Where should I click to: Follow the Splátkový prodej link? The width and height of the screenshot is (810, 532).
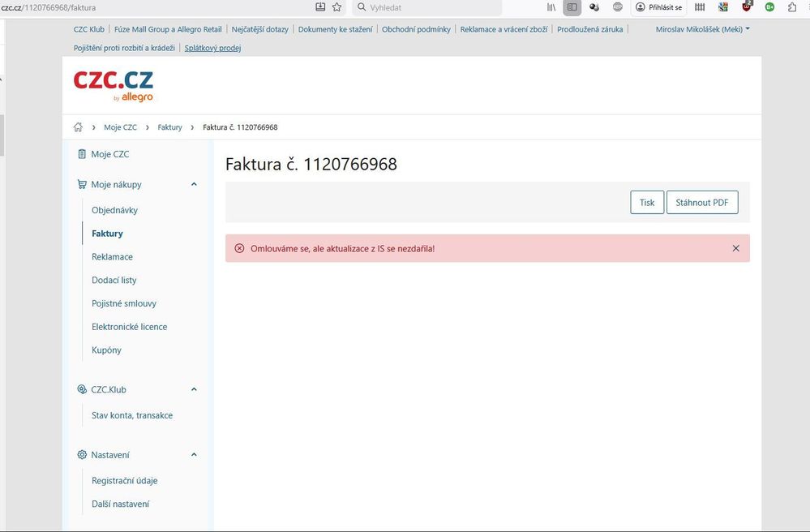click(x=212, y=48)
